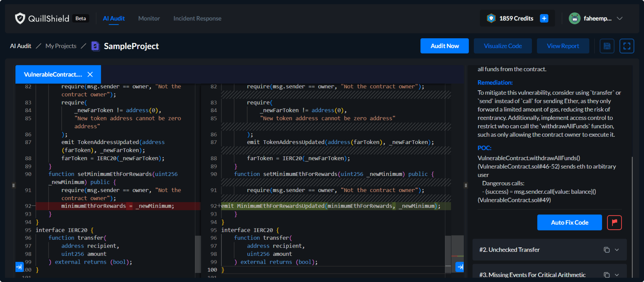This screenshot has width=644, height=282.
Task: Flag the finding with the red flag icon
Action: [x=614, y=222]
